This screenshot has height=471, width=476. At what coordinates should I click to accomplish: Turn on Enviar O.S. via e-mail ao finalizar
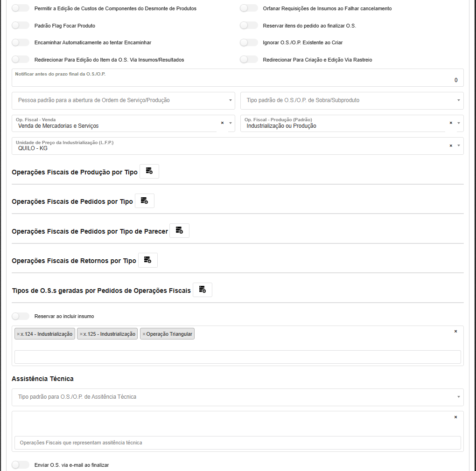point(21,465)
